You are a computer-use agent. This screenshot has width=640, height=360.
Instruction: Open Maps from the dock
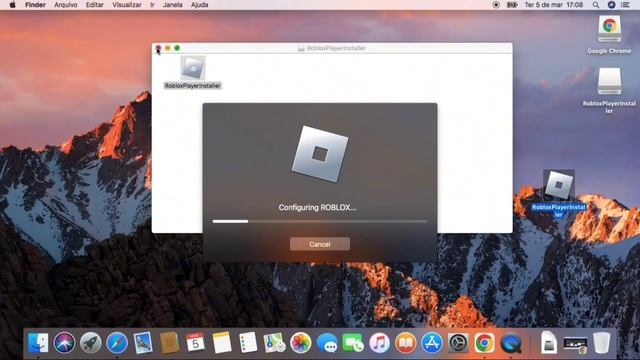click(x=274, y=342)
